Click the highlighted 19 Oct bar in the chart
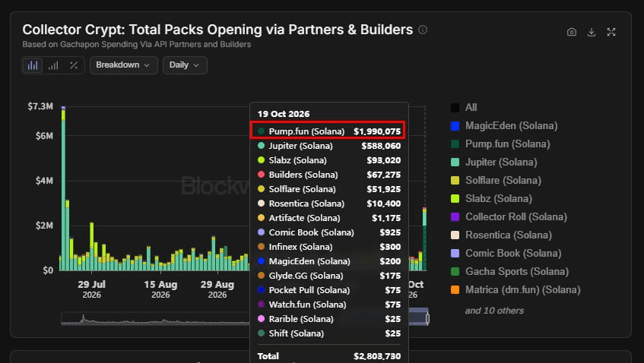 (x=425, y=239)
